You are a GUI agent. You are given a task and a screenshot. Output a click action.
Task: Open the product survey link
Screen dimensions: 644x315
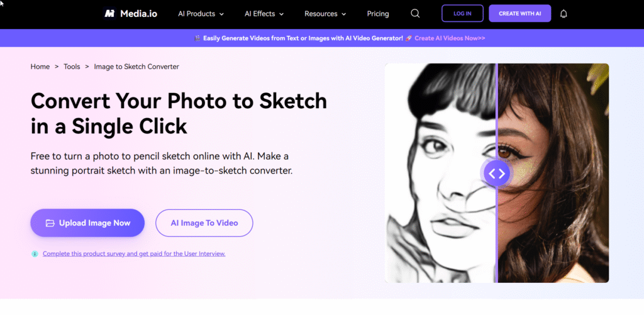pyautogui.click(x=134, y=254)
